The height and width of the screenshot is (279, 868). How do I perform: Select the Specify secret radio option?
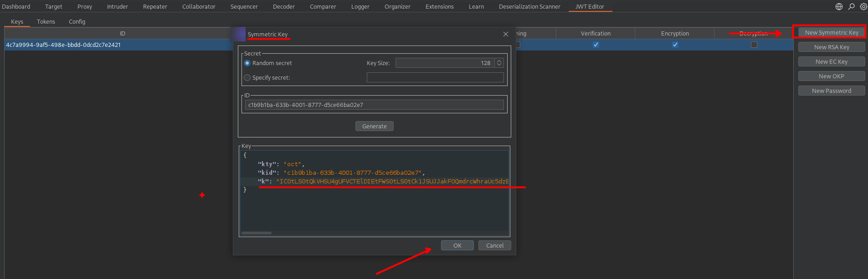247,78
